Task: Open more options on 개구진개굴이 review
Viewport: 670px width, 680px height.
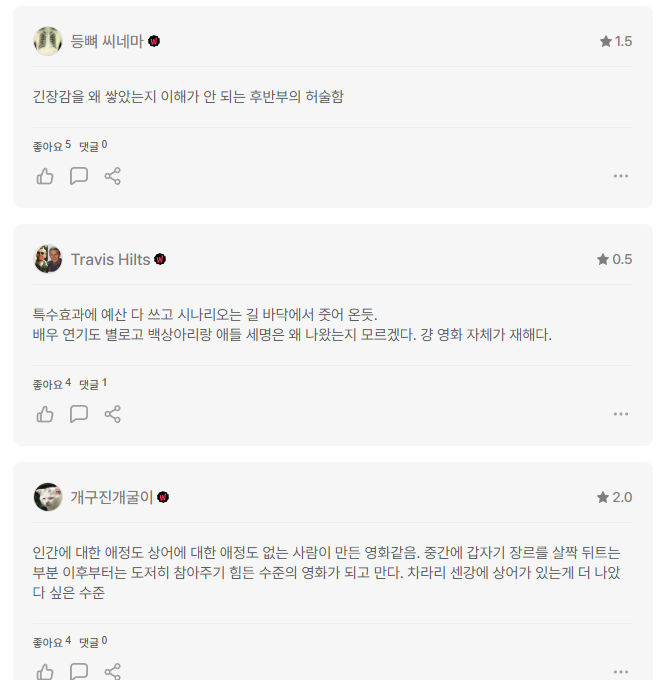Action: [x=621, y=672]
